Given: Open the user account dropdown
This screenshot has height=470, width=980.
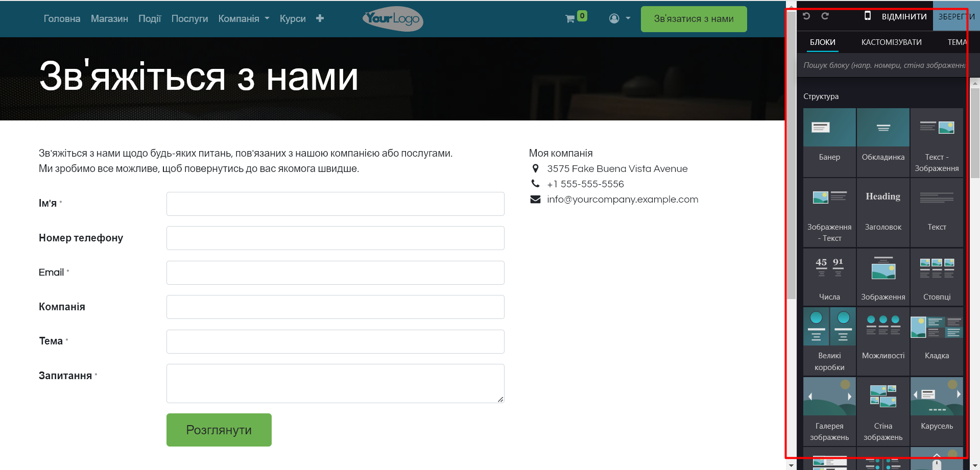Looking at the screenshot, I should 619,18.
